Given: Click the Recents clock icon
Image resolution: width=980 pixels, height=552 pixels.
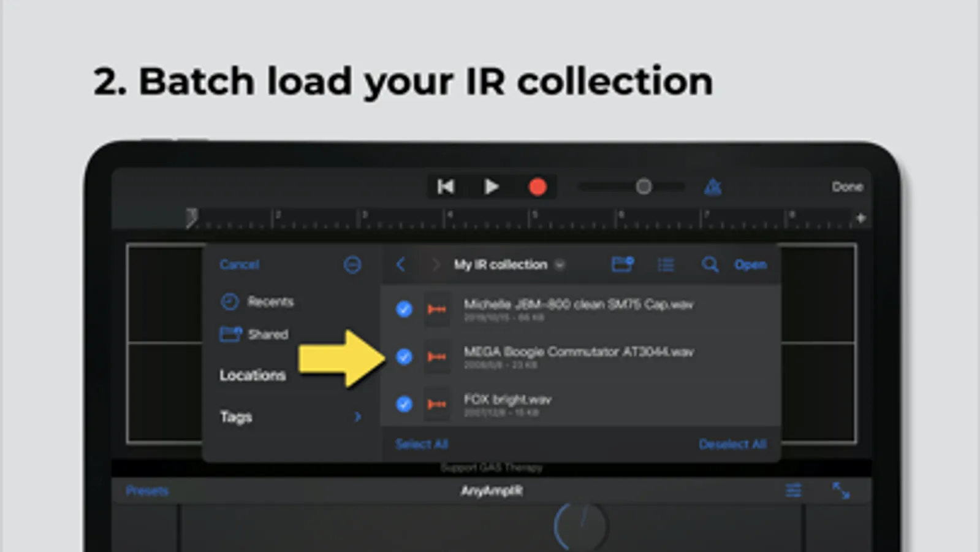Looking at the screenshot, I should [229, 302].
